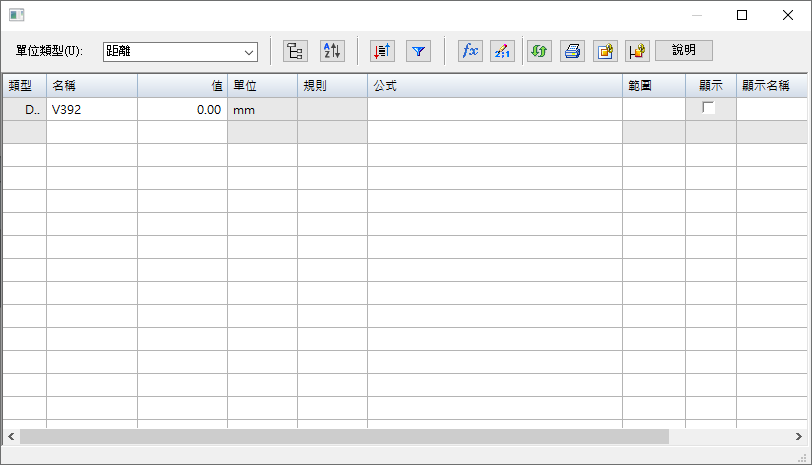Image resolution: width=812 pixels, height=465 pixels.
Task: Click the 0.00 value cell
Action: click(182, 110)
